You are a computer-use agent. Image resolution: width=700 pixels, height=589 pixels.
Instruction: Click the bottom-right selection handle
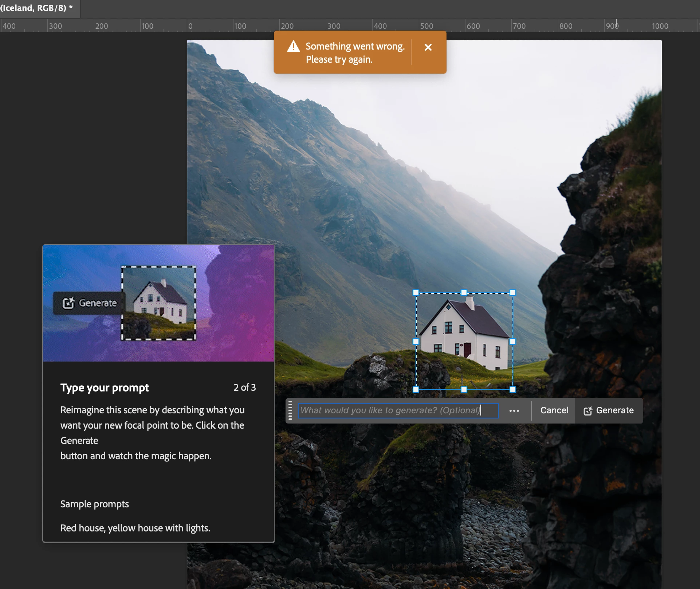point(513,390)
